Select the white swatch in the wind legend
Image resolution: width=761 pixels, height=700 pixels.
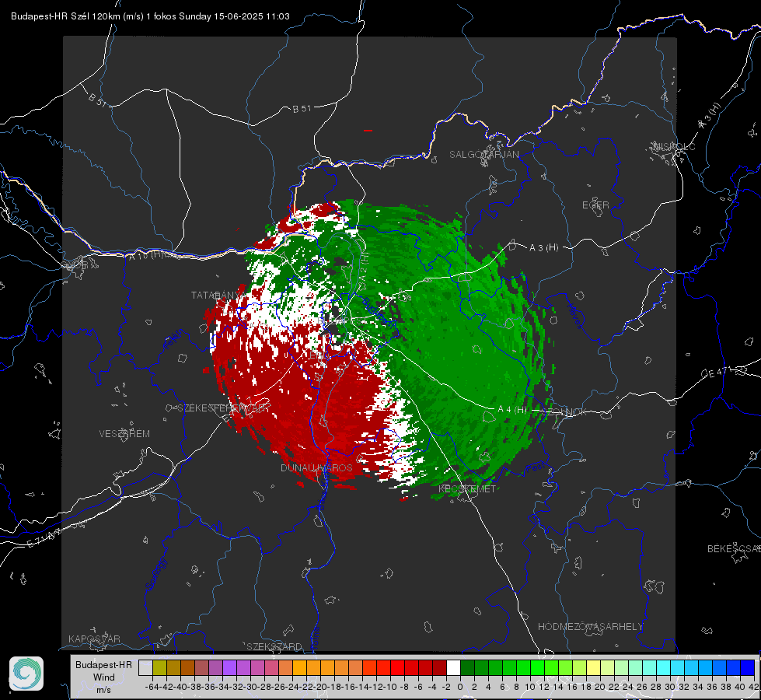coord(453,667)
